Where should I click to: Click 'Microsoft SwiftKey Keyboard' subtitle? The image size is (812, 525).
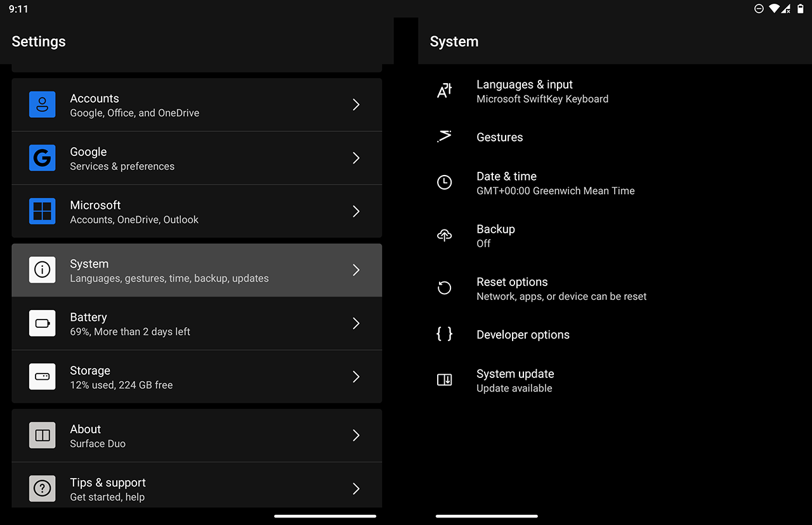click(x=542, y=99)
